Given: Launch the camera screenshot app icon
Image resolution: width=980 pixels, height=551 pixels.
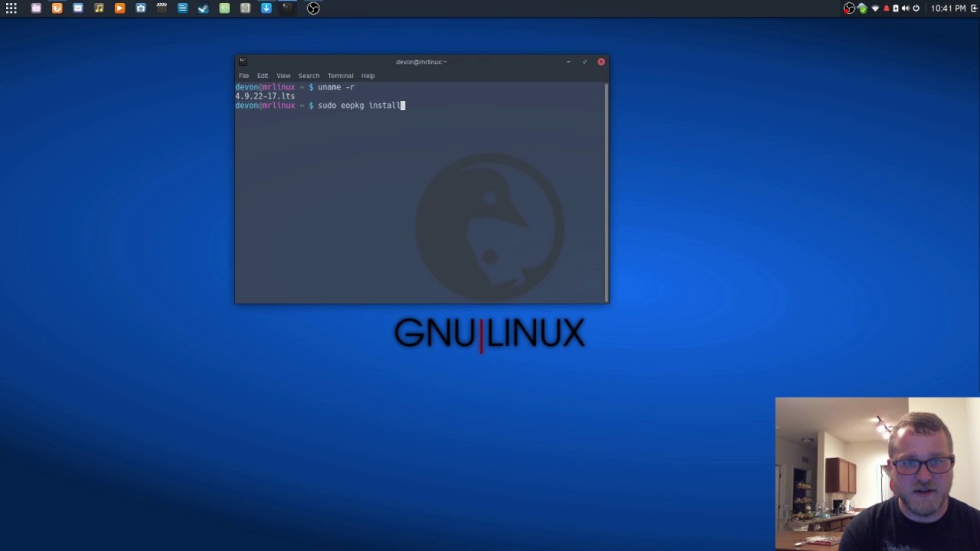Looking at the screenshot, I should (140, 8).
